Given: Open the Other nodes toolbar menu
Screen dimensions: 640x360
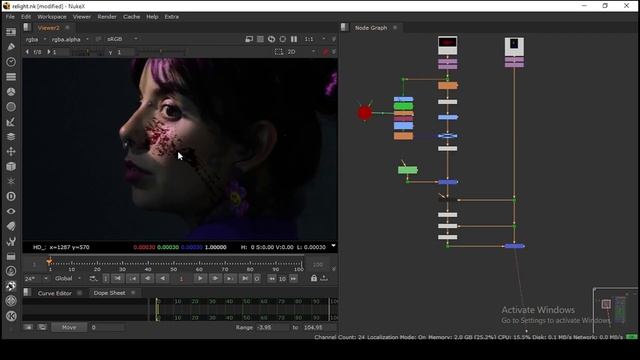Looking at the screenshot, I should point(11,256).
